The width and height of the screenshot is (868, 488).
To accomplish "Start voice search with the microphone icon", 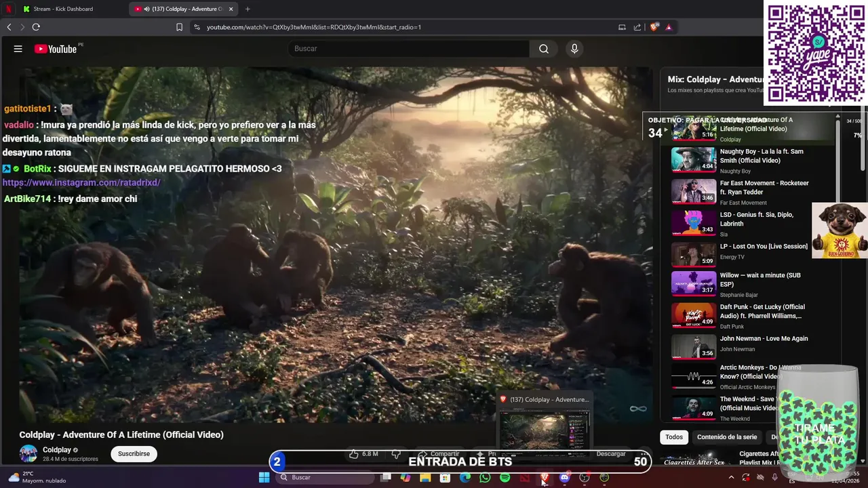I will click(x=574, y=49).
